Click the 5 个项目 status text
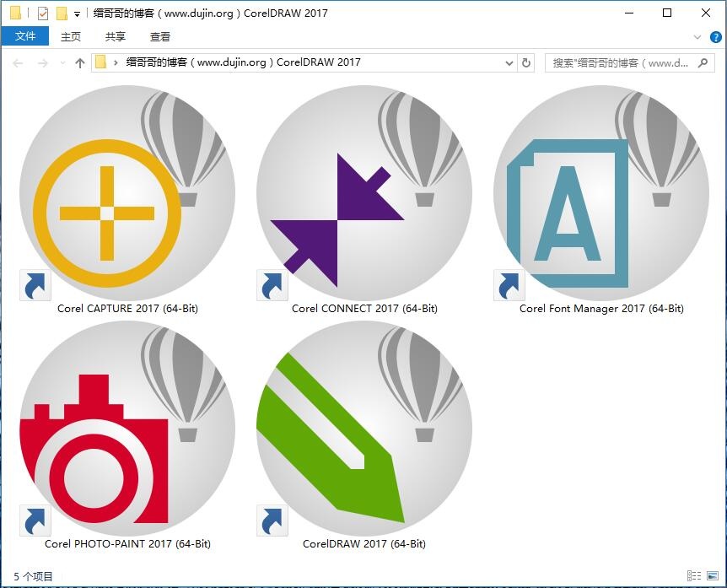727x588 pixels. pyautogui.click(x=33, y=576)
